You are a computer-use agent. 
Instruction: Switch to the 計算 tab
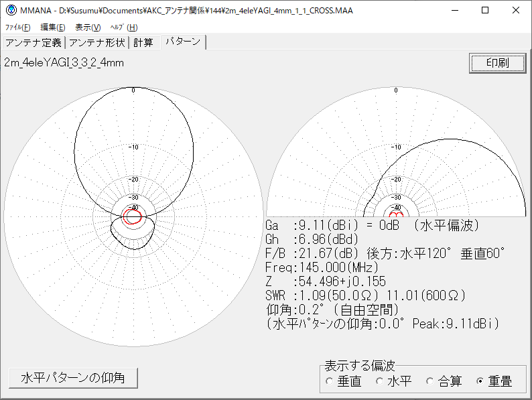click(x=143, y=43)
